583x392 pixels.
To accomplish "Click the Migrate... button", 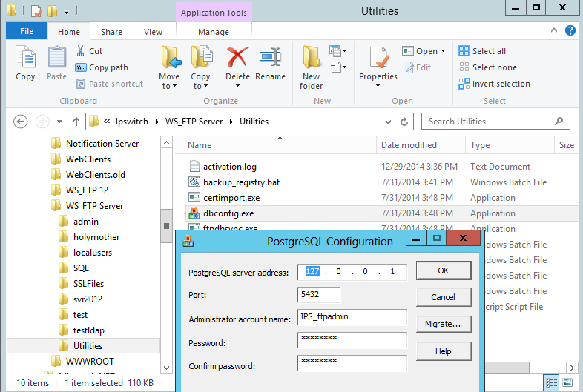I will pos(444,324).
